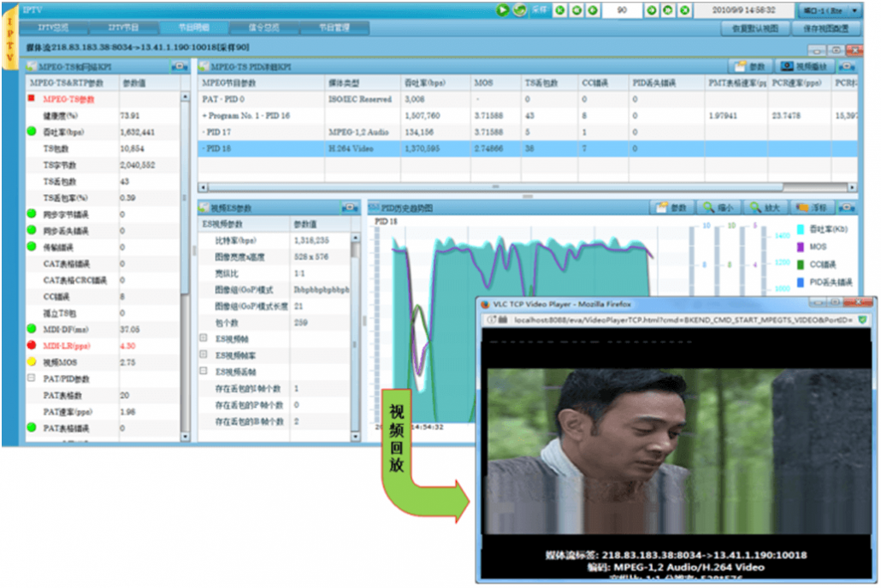Click the panel icon left of the MPEG-TS KPI title
881x588 pixels.
pyautogui.click(x=32, y=67)
